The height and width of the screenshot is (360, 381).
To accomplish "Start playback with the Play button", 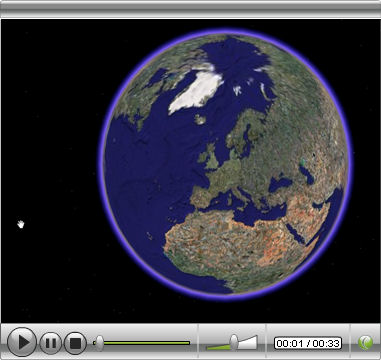I will click(x=22, y=342).
